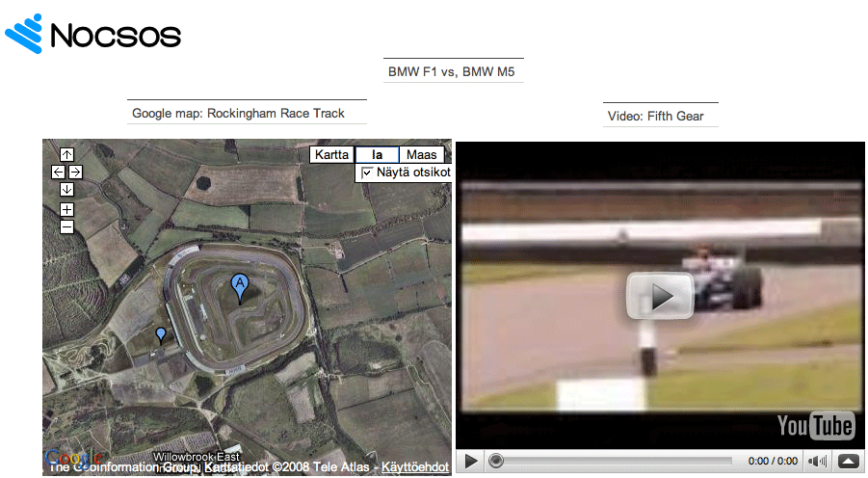The image size is (868, 478).
Task: Click the Nocsos logo
Action: (93, 34)
